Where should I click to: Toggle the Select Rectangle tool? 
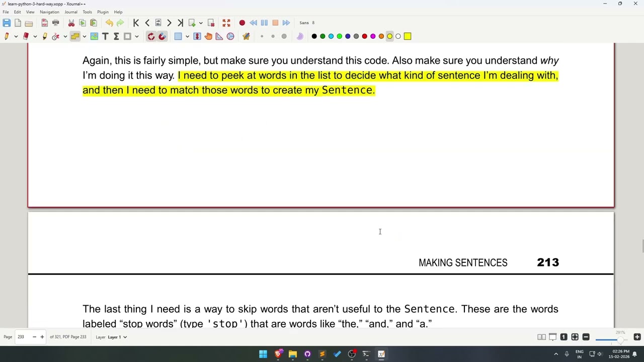[x=178, y=36]
